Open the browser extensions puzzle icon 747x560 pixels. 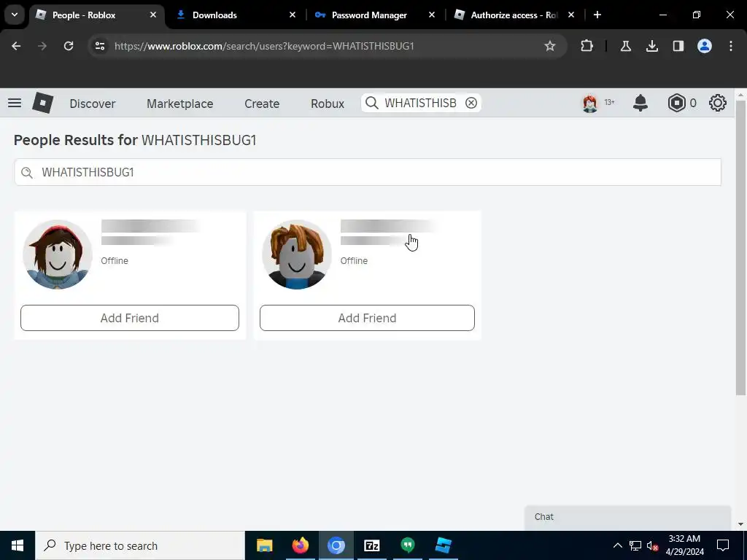click(x=587, y=46)
